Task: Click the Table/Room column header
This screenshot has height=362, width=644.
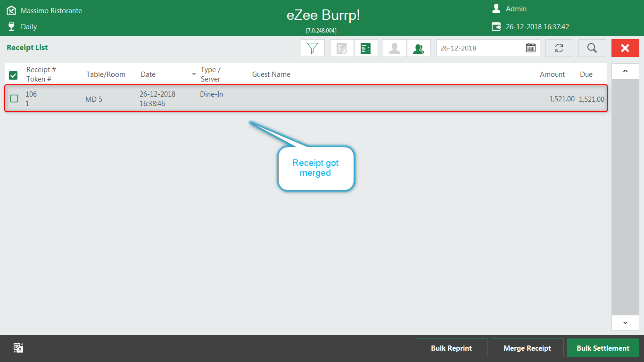Action: [106, 74]
